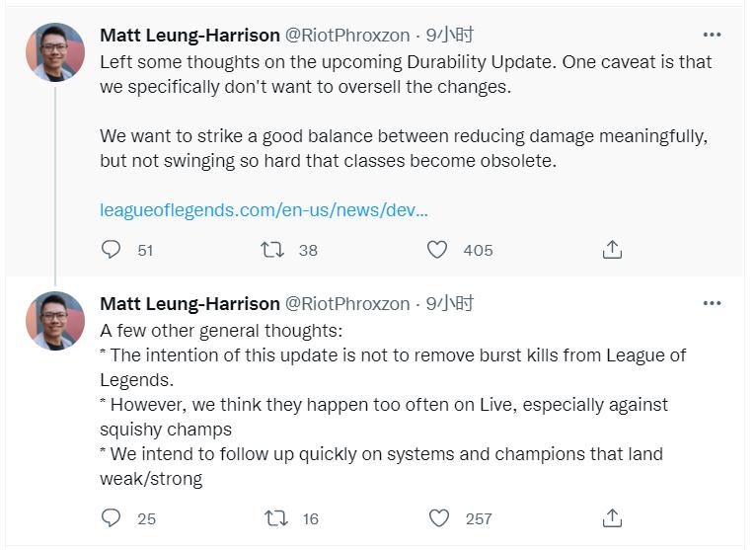Open more options on the first tweet
This screenshot has height=550, width=756.
[x=712, y=36]
